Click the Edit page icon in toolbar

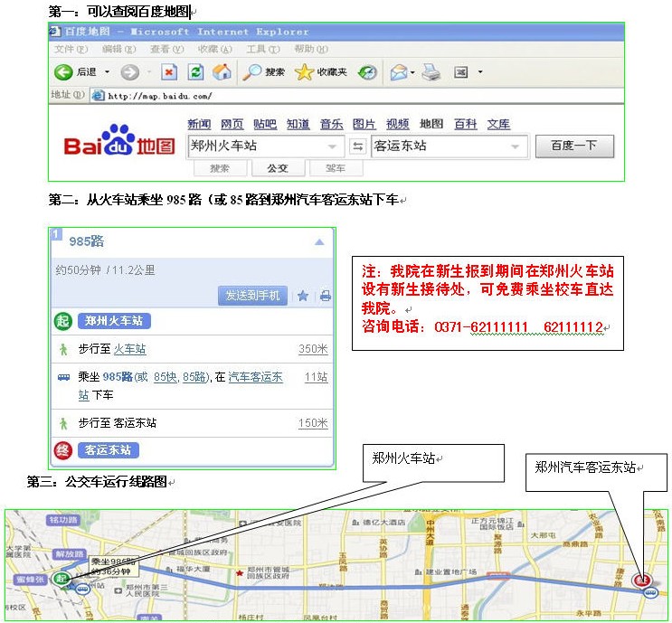click(460, 72)
